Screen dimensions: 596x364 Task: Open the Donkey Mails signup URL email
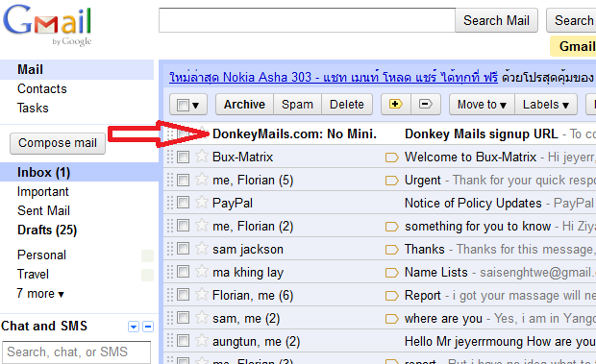tap(380, 133)
